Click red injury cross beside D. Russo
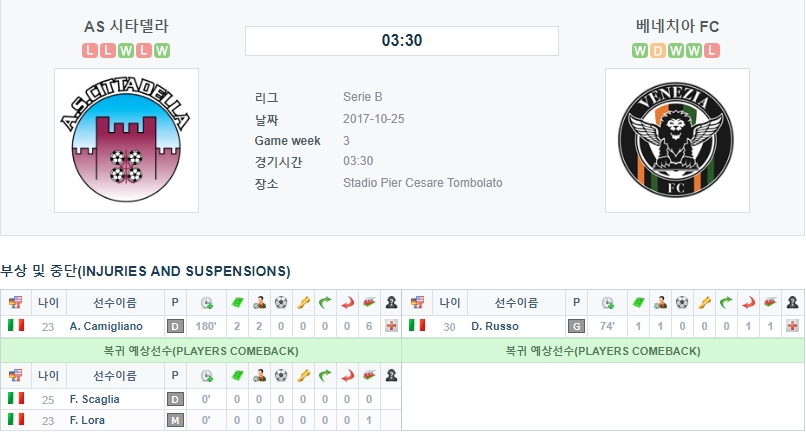Screen dimensions: 806x438 (x=792, y=326)
